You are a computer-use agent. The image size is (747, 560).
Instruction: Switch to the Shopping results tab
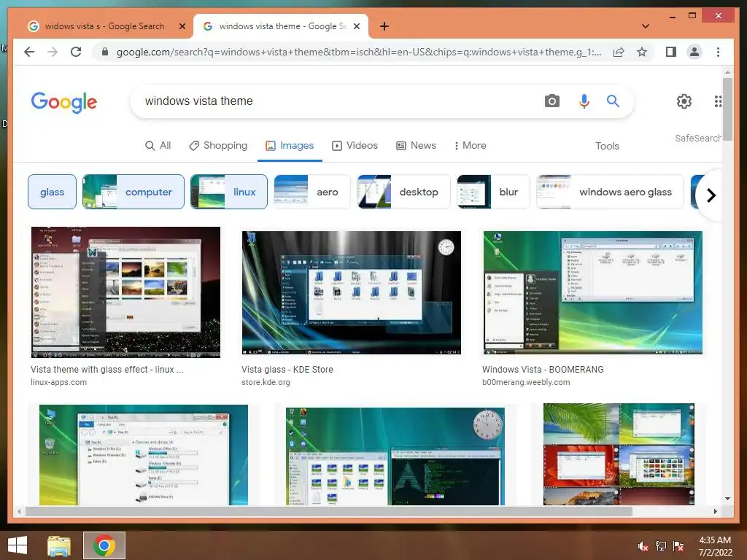pos(218,145)
